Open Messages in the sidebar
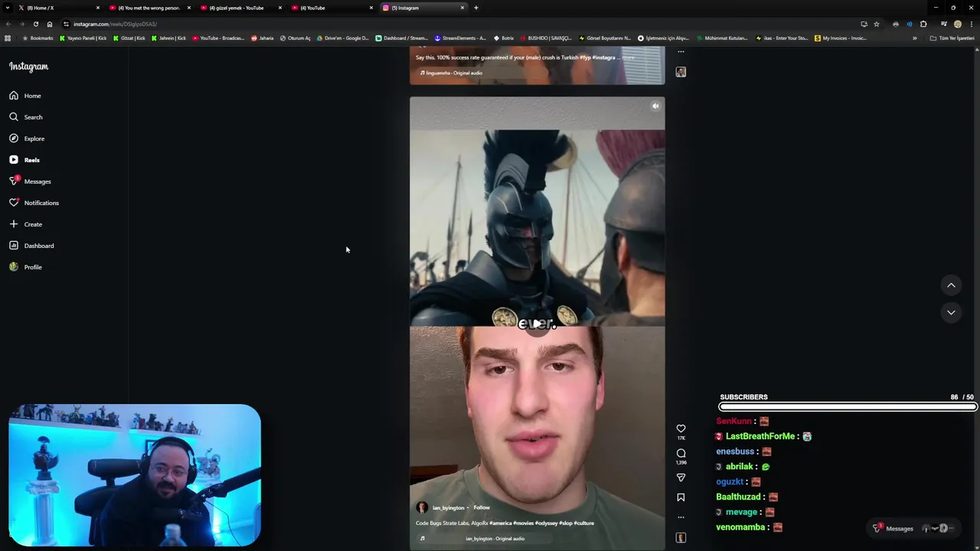Image resolution: width=980 pixels, height=551 pixels. pos(31,181)
